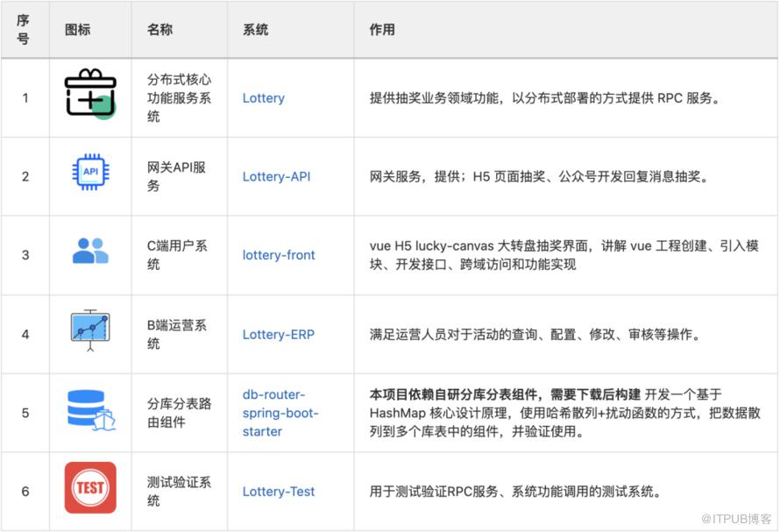
Task: Click the red TEST stamp icon
Action: (90, 487)
